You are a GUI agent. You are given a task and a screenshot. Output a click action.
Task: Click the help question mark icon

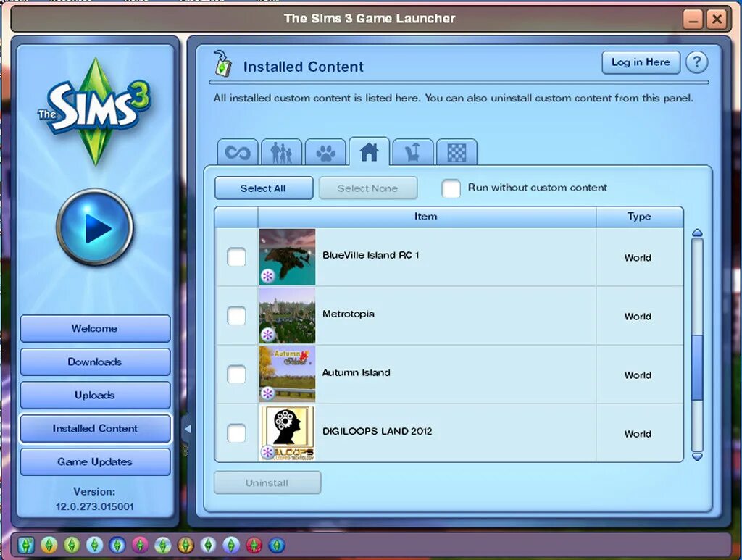[696, 62]
